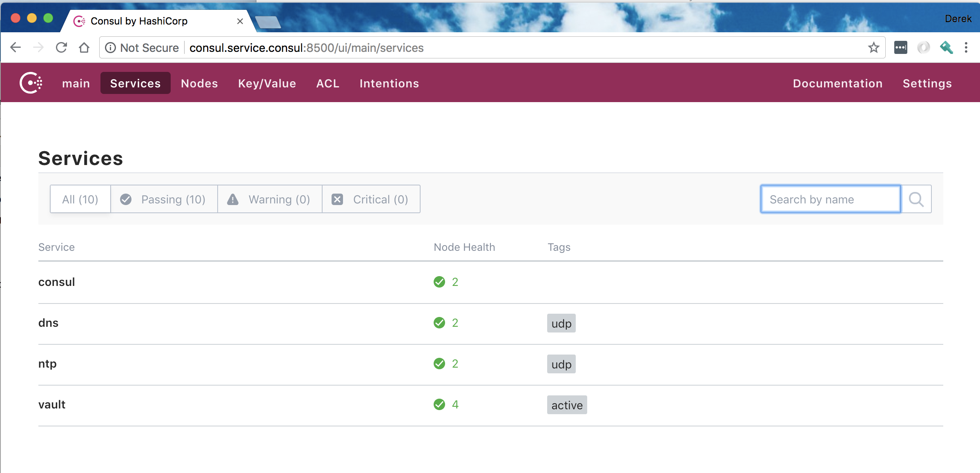This screenshot has width=980, height=473.
Task: Open the Key/Value tab
Action: tap(267, 83)
